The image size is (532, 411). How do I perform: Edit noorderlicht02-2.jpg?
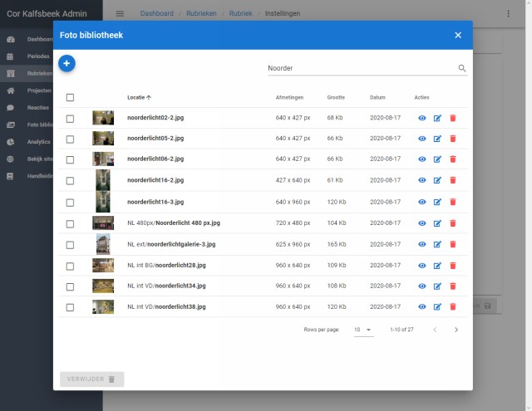click(437, 118)
